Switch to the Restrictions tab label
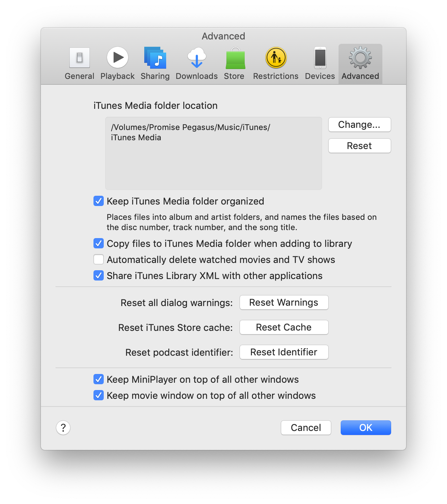The height and width of the screenshot is (504, 447). pos(276,76)
